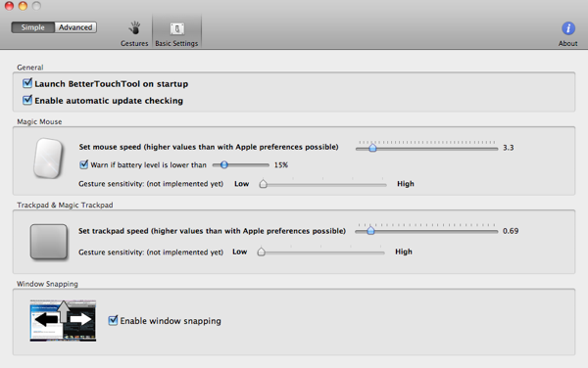Image resolution: width=588 pixels, height=368 pixels.
Task: Uncheck Launch BetterTouchTool on startup
Action: [27, 83]
